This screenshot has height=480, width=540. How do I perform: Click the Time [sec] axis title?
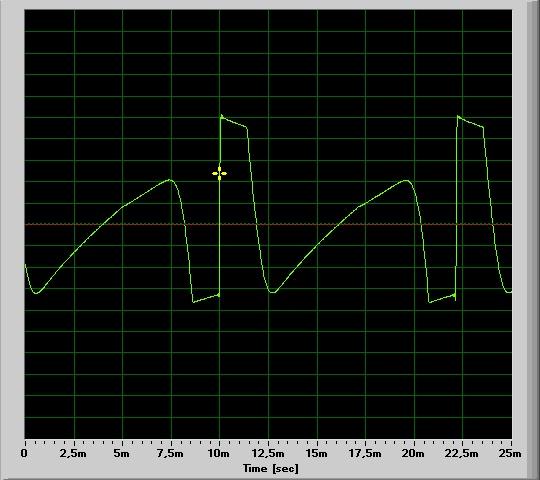pos(271,469)
